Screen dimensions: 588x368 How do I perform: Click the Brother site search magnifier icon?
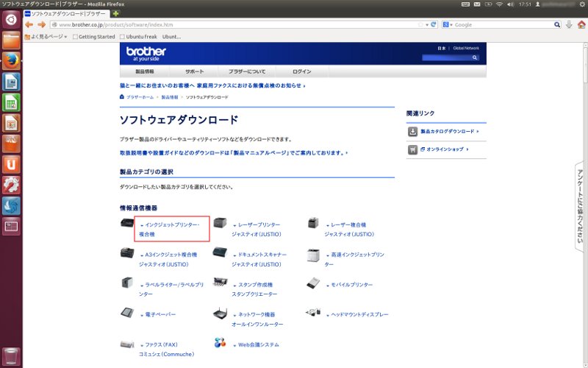475,57
